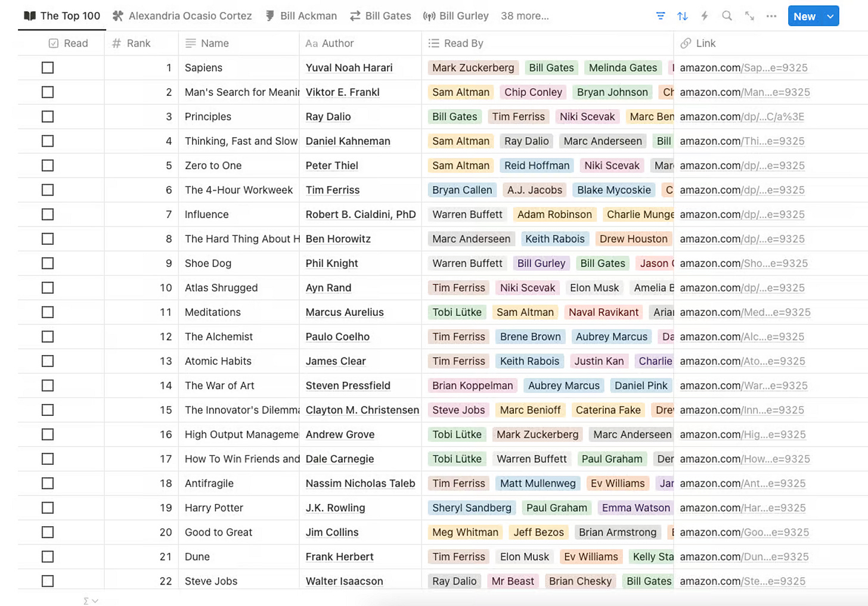
Task: Click rank cell 16 for High Output Management
Action: 141,434
